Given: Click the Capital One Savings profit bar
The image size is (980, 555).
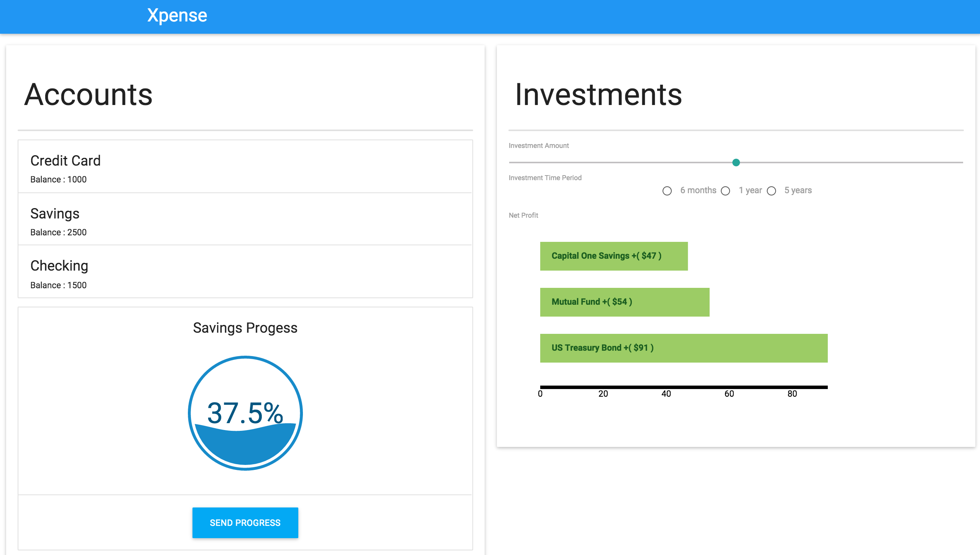Looking at the screenshot, I should [613, 256].
